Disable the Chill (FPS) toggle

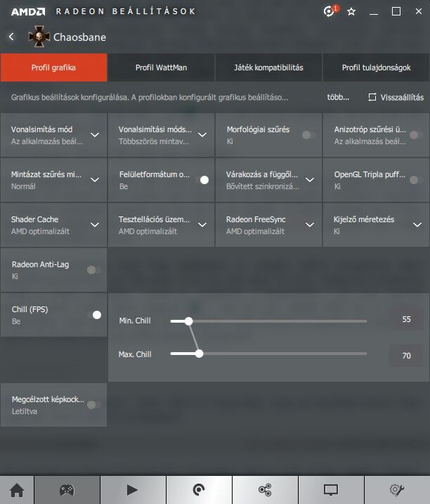point(93,315)
